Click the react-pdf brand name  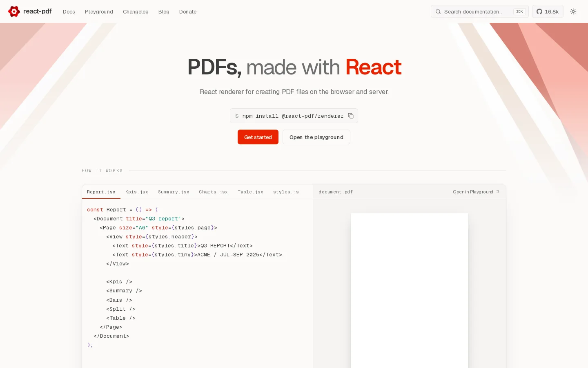point(38,11)
